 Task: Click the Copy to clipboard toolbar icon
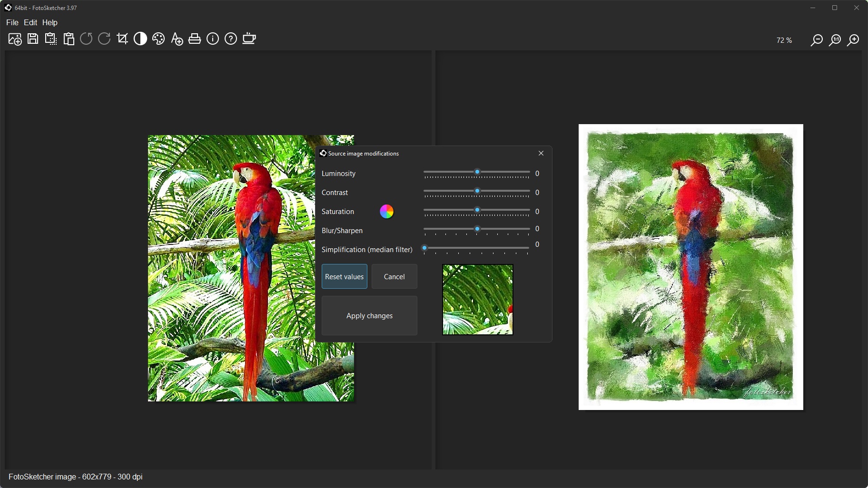(51, 39)
